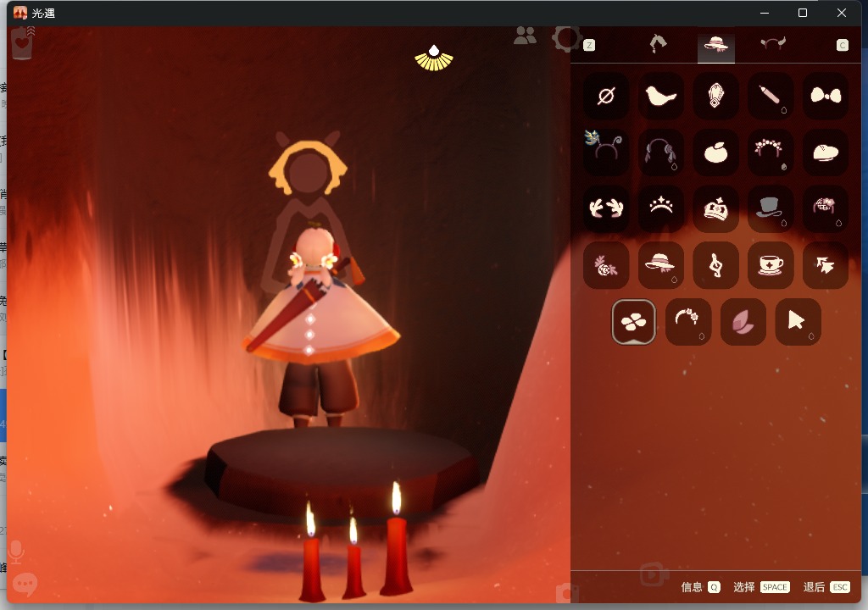868x610 pixels.
Task: Open the friends list icon
Action: point(525,36)
